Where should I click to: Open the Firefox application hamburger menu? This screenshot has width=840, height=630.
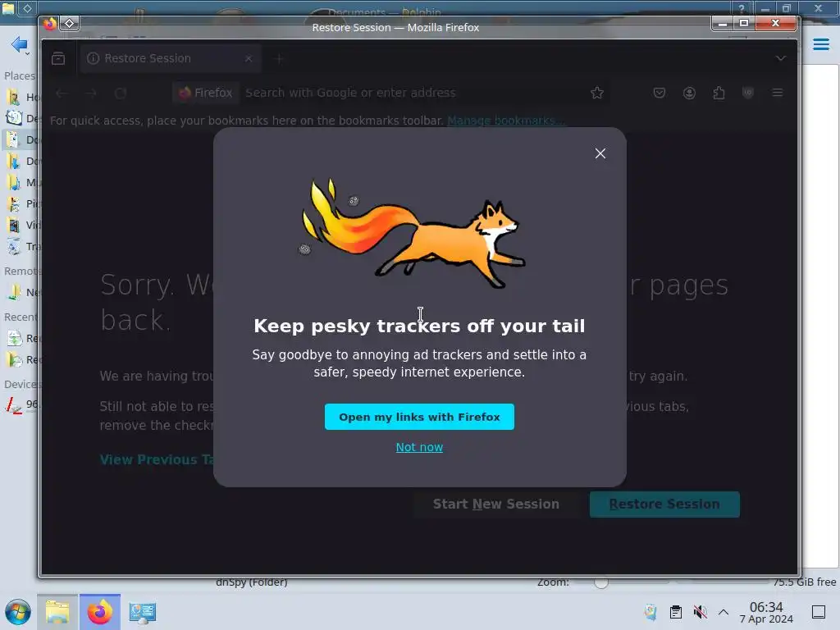pyautogui.click(x=778, y=94)
